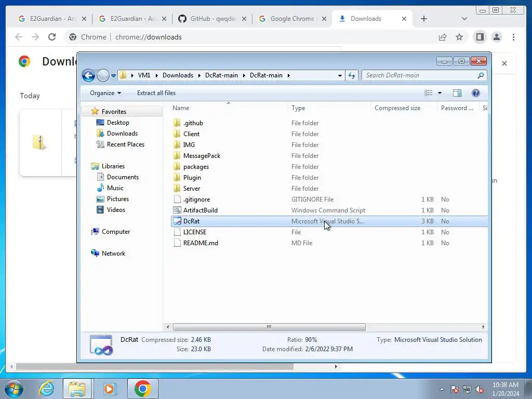Sort by Compressed size column header
Image resolution: width=532 pixels, height=399 pixels.
(404, 108)
